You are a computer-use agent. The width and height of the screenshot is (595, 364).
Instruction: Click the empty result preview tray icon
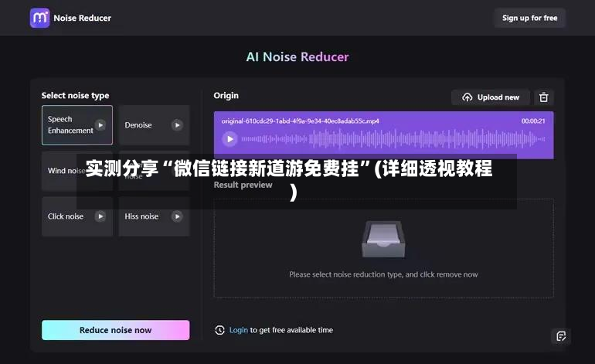[x=383, y=239]
